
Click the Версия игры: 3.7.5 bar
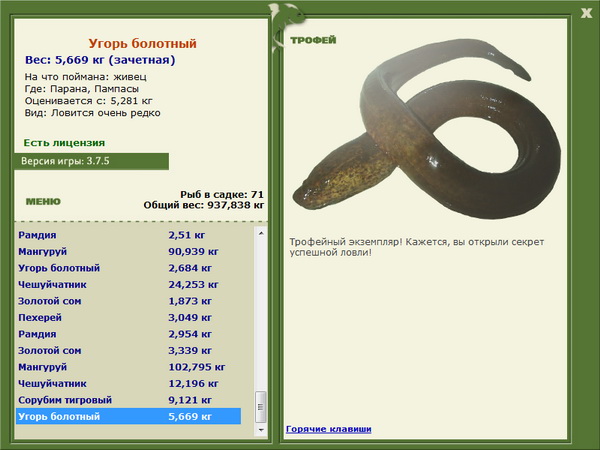click(x=91, y=161)
